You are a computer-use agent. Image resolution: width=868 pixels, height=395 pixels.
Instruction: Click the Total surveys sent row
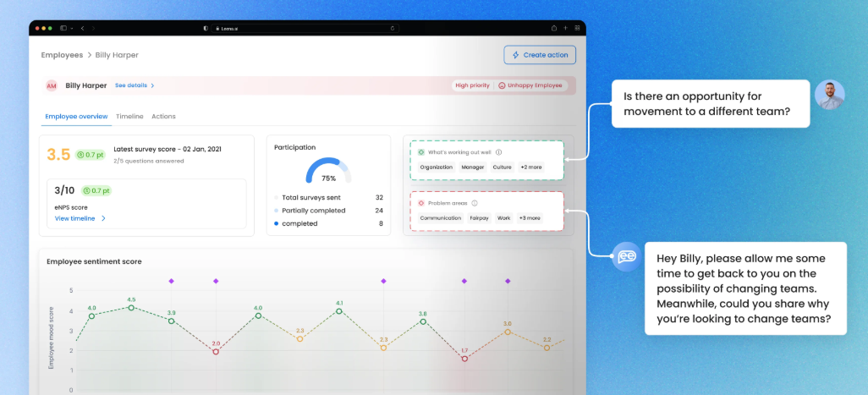coord(329,198)
